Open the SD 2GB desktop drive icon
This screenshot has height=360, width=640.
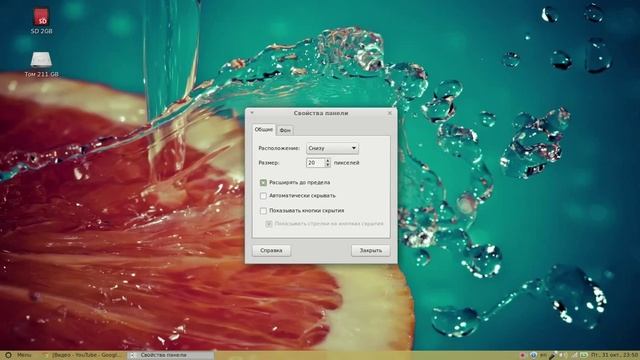pos(41,20)
